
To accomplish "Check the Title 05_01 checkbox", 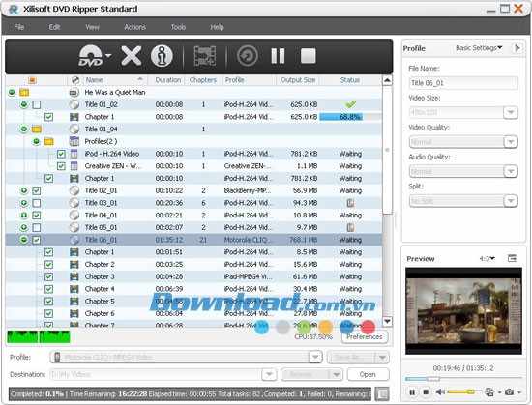I will pos(37,227).
